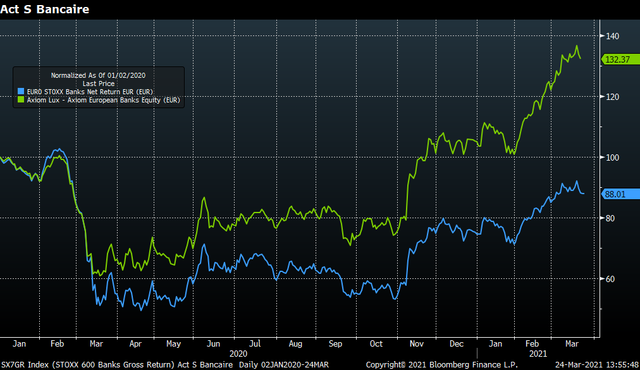Screen dimensions: 640x370
Task: Click the Nov x-axis label
Action: [416, 344]
